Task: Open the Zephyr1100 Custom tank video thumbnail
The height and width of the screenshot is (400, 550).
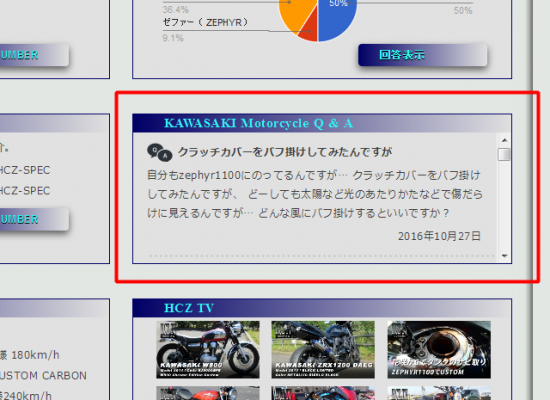Action: (x=439, y=350)
